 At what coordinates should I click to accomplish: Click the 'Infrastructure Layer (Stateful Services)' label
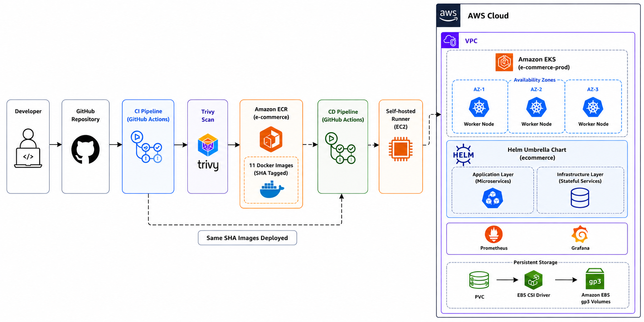580,178
